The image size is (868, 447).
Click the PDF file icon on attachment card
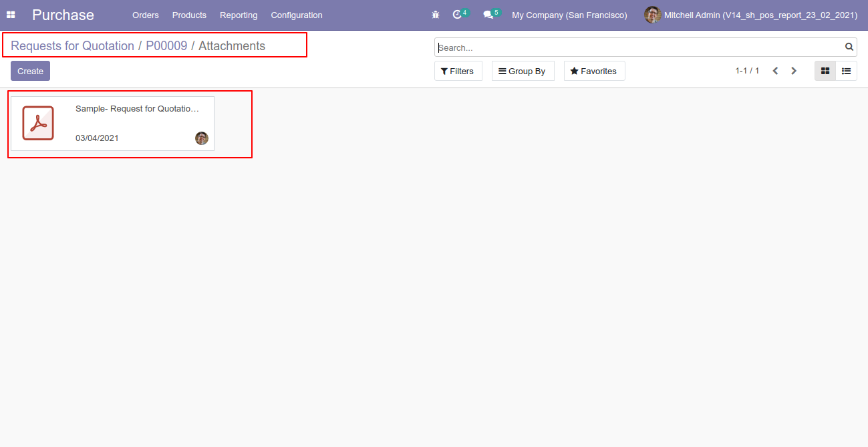38,123
